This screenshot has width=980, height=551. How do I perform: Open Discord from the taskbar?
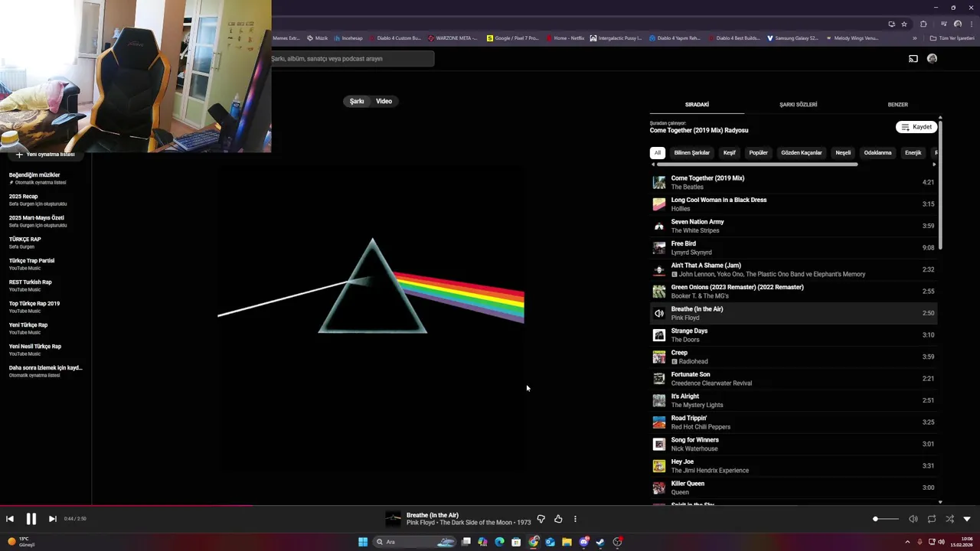[x=583, y=542]
